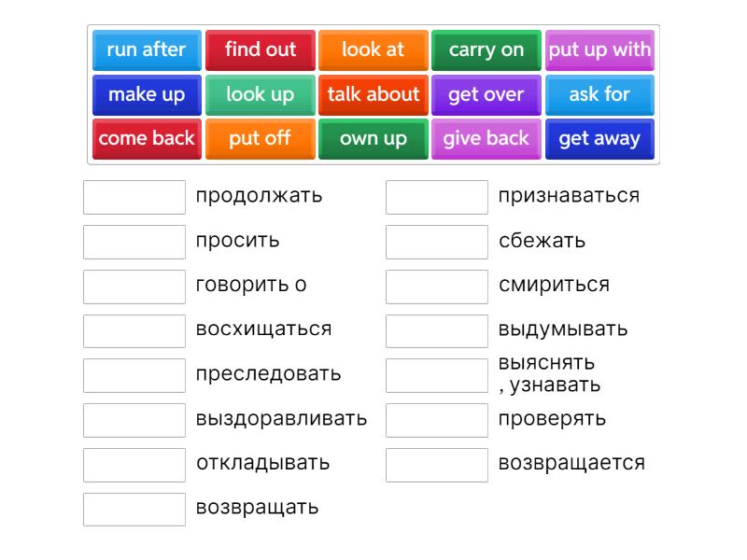Click the "put up with" tile

(599, 50)
